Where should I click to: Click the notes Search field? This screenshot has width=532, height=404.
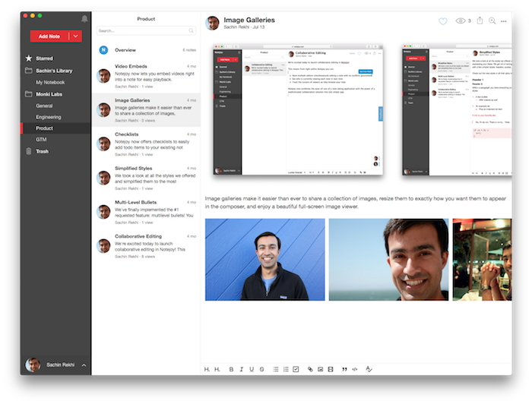[x=146, y=30]
